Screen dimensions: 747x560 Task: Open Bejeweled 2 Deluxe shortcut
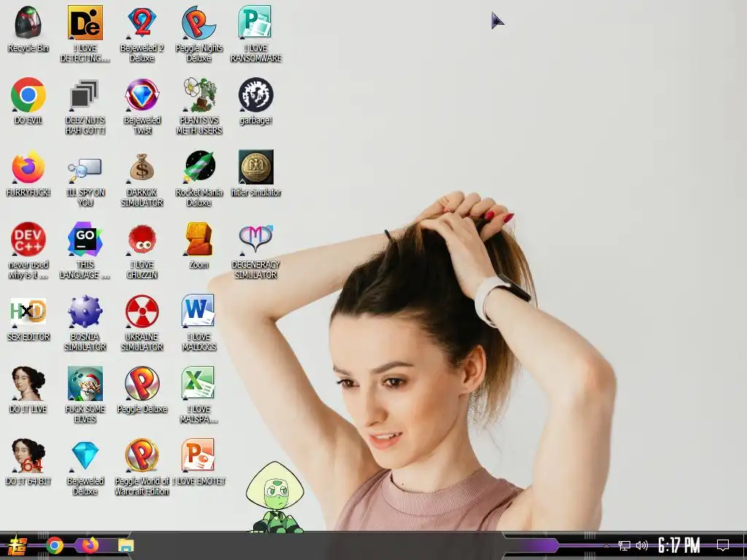pos(142,23)
